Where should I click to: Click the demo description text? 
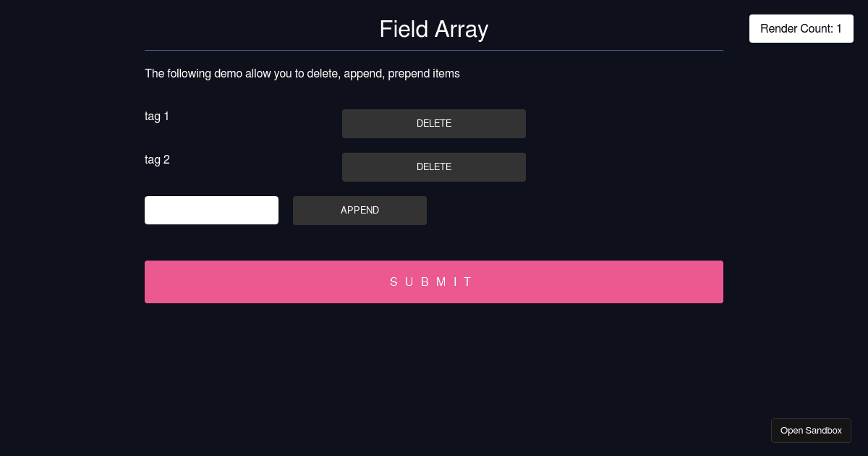coord(302,73)
